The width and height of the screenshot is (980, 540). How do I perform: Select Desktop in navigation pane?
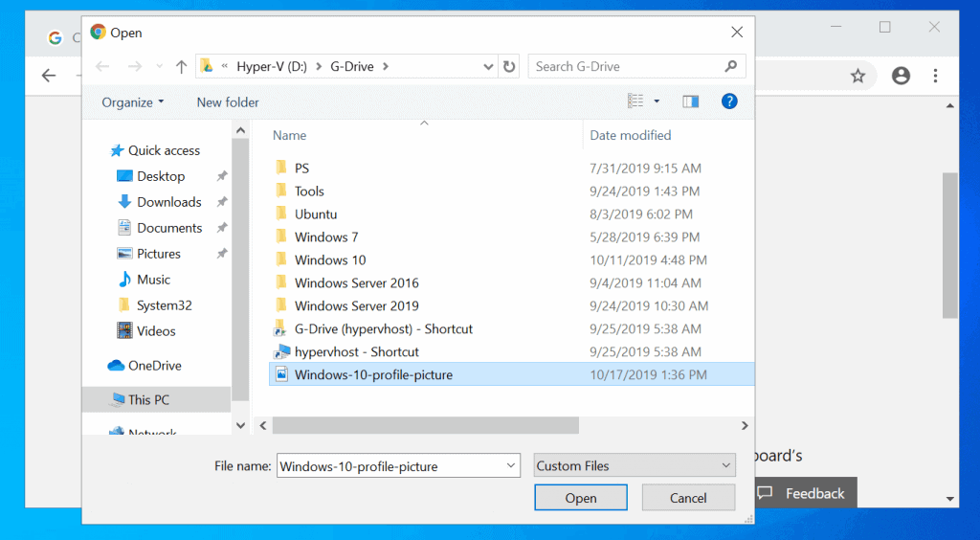[161, 176]
